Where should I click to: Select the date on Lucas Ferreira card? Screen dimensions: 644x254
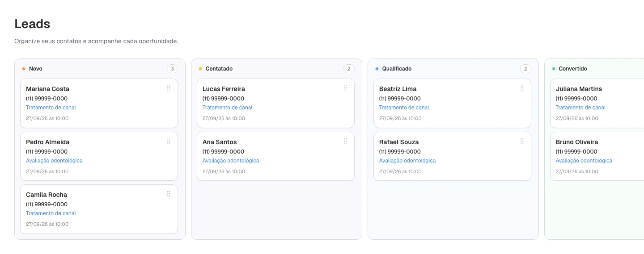pos(224,119)
